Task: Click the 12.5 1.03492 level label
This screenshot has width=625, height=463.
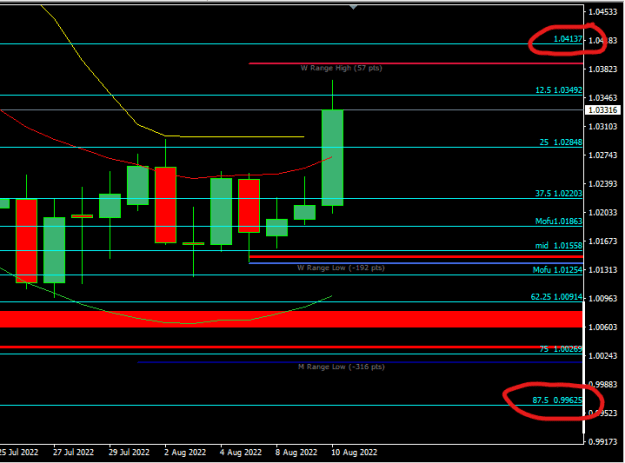Action: click(558, 90)
